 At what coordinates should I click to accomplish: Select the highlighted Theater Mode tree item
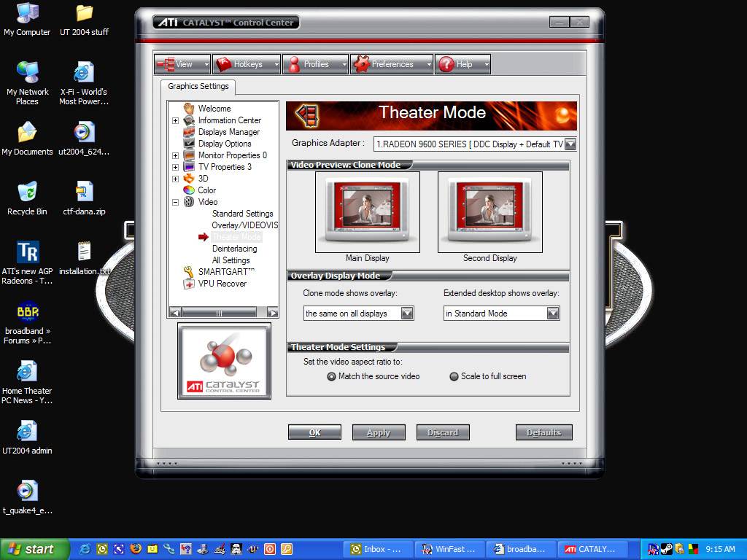237,237
